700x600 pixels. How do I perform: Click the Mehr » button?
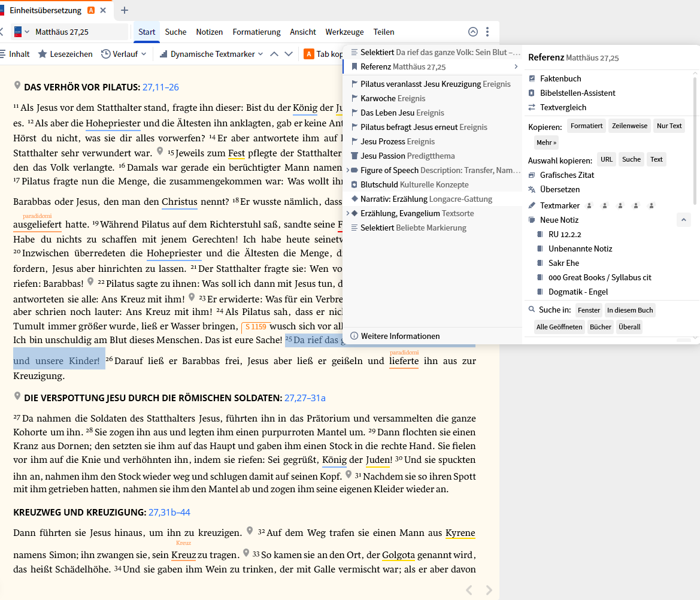[x=547, y=143]
